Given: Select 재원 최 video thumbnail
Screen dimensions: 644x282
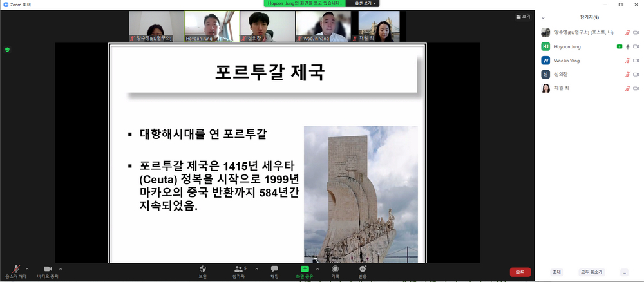Looking at the screenshot, I should [379, 26].
